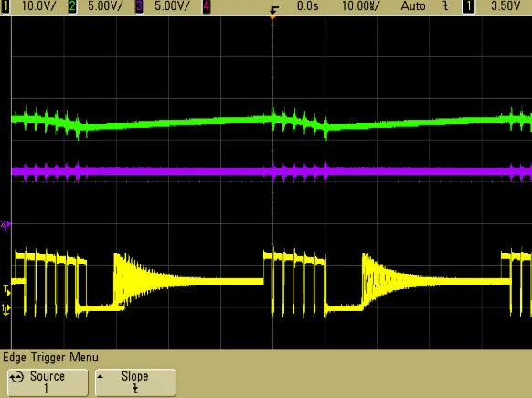Click the Edge Trigger Menu title
The width and height of the screenshot is (532, 398).
[x=50, y=358]
